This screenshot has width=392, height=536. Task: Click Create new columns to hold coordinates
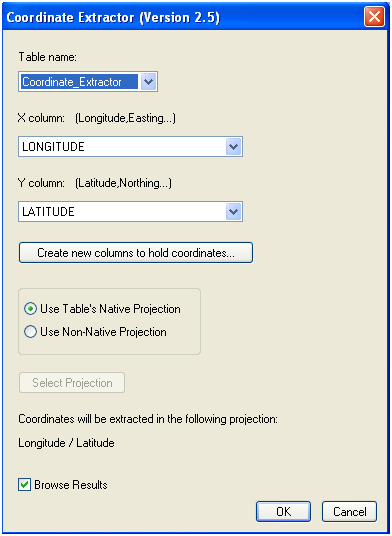click(136, 253)
